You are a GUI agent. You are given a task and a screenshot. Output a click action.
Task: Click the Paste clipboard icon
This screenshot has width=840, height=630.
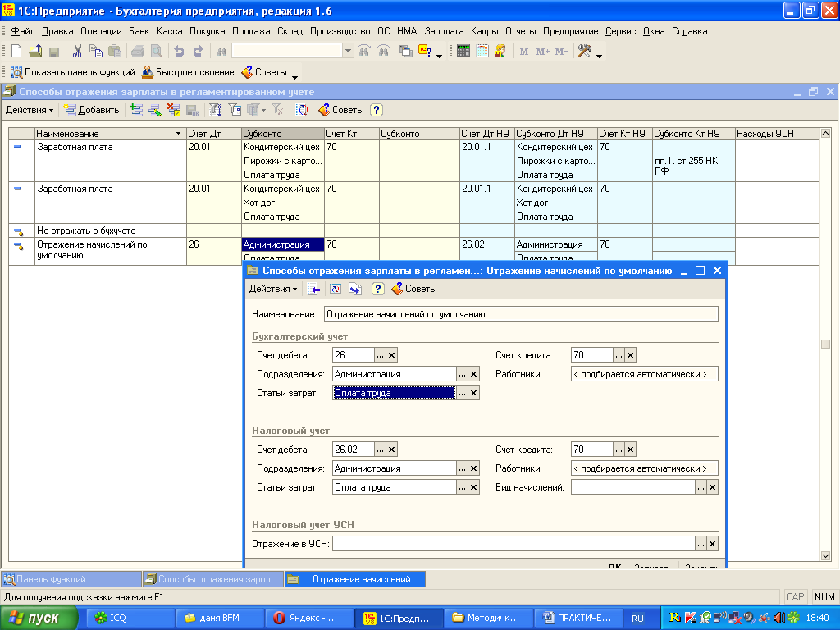tap(115, 52)
